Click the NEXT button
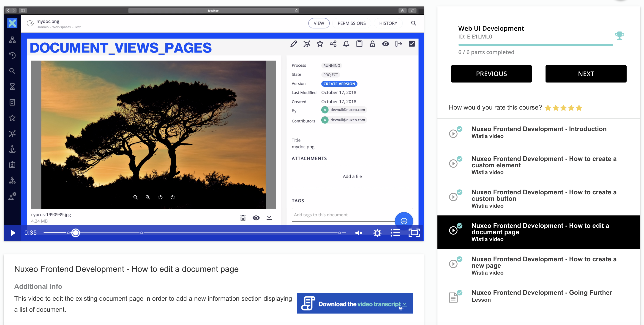 [x=586, y=74]
